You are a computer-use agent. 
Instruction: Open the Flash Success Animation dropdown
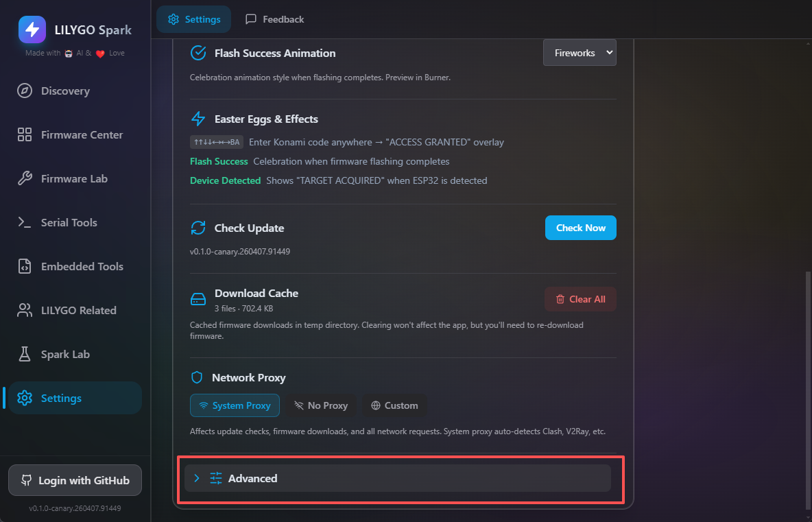tap(580, 53)
